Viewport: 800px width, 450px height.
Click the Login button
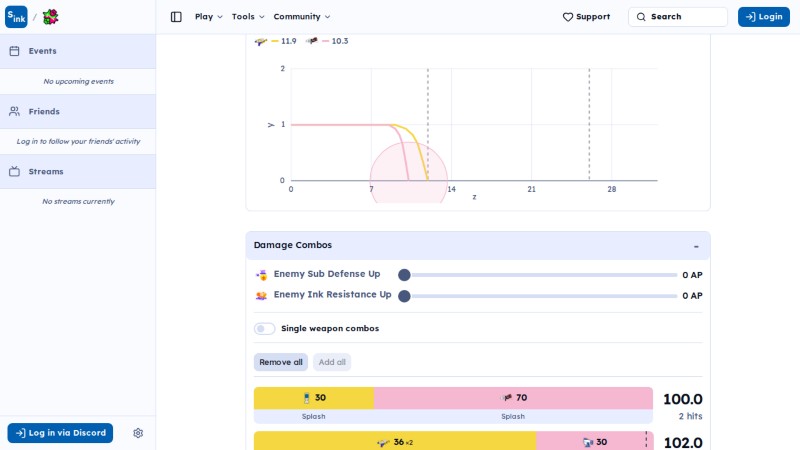pos(763,17)
